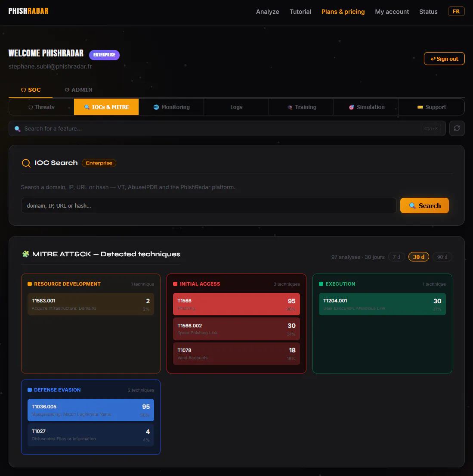Click the domain, IP, URL or hash input
The image size is (473, 476).
pos(209,205)
